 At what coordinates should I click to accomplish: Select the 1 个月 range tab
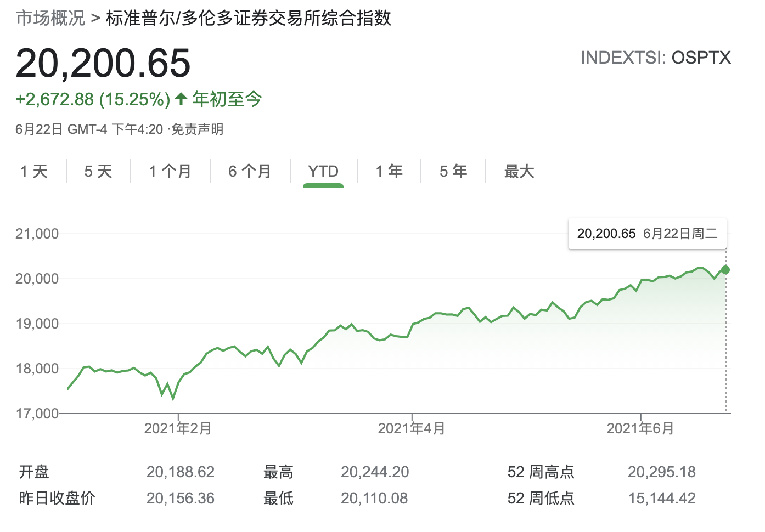coord(170,172)
